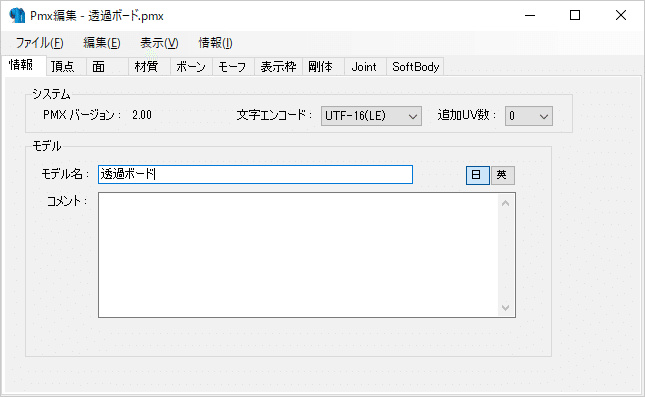Viewport: 645px width, 397px height.
Task: Expand the 文字エンコード UTF-16(LE) dropdown
Action: coord(371,116)
